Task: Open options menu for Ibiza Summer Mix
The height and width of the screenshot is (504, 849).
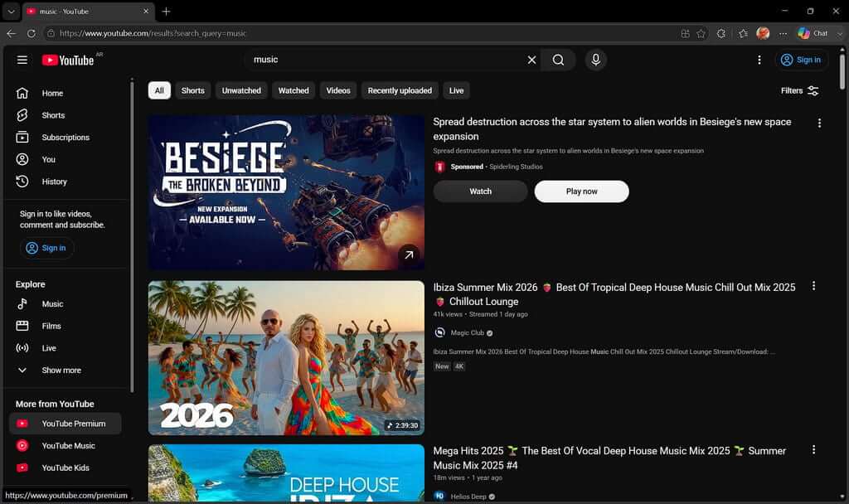Action: point(813,286)
